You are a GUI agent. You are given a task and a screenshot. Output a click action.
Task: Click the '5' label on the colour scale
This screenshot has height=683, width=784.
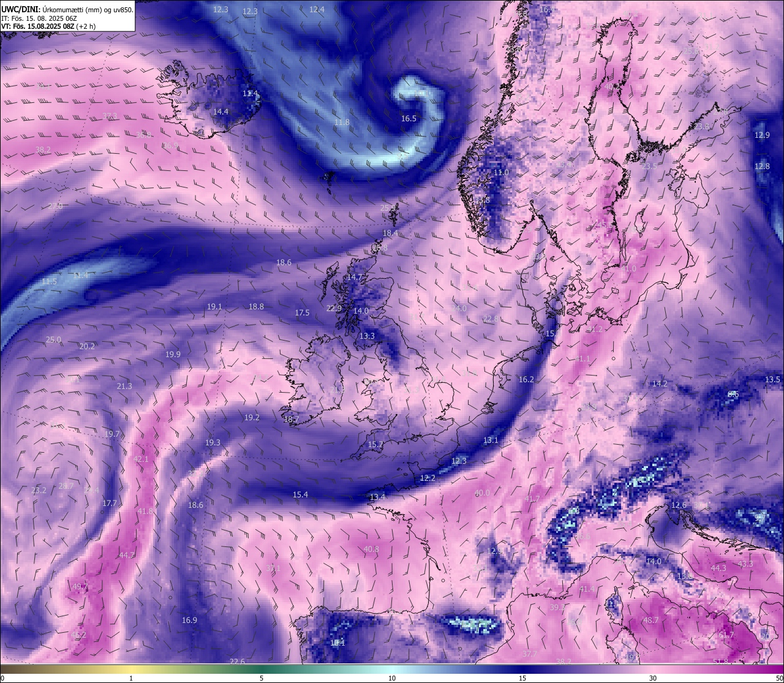pos(262,678)
